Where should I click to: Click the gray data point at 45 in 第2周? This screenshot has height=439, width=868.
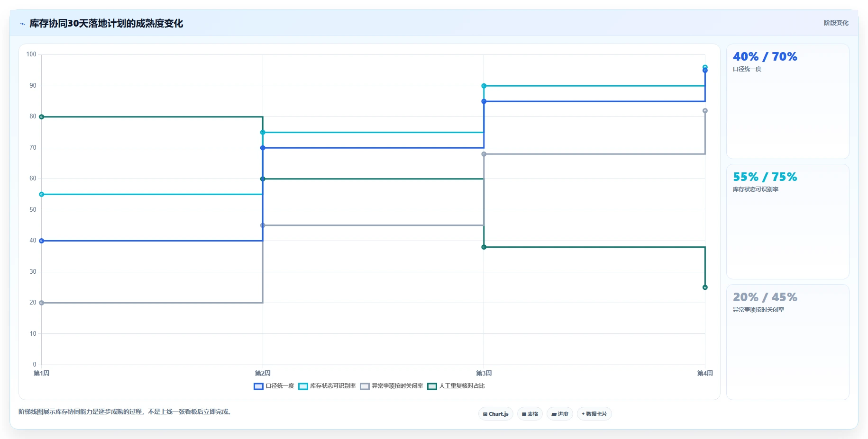click(263, 225)
